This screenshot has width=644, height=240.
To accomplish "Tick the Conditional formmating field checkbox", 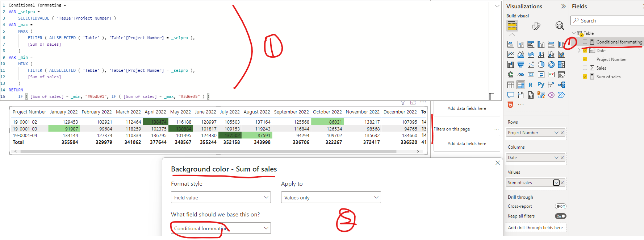I will 585,42.
